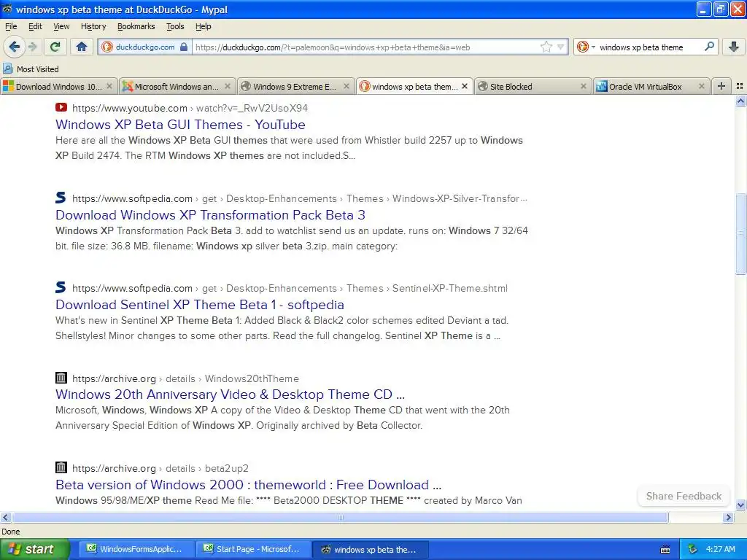Click Softpedia icon of Sentinel XP Theme result

click(61, 287)
